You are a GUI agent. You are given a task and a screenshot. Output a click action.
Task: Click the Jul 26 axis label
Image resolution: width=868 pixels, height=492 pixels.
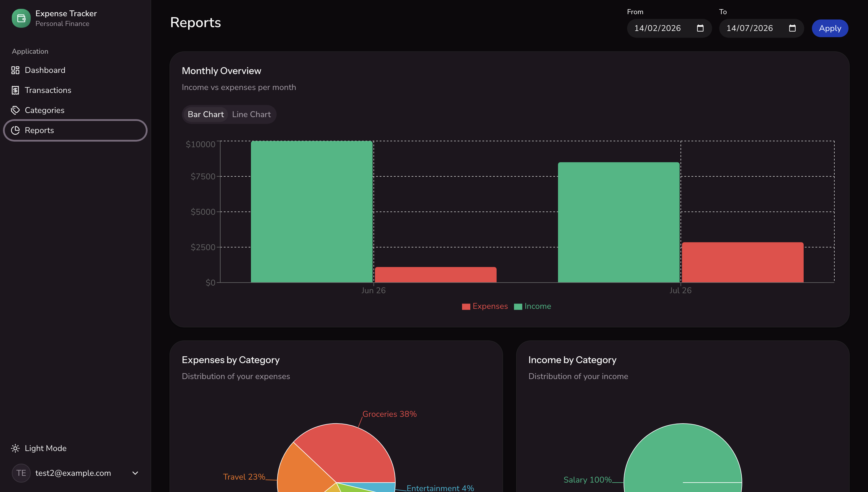tap(680, 291)
